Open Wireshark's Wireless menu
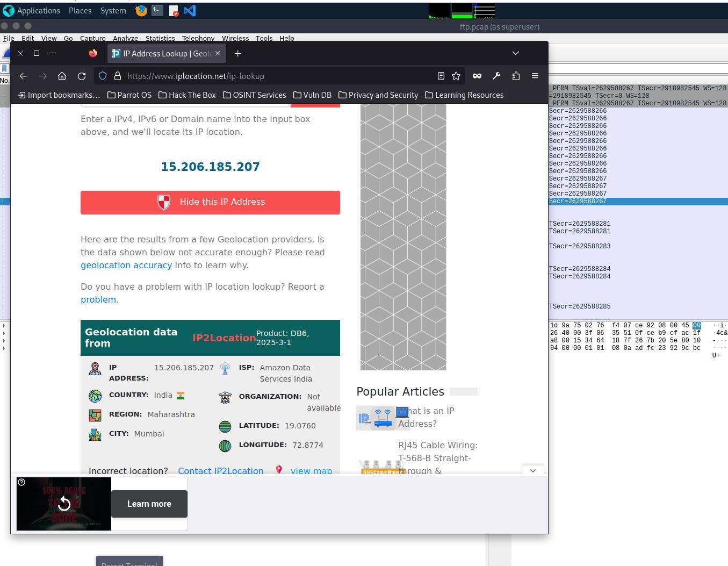728x566 pixels. (235, 38)
